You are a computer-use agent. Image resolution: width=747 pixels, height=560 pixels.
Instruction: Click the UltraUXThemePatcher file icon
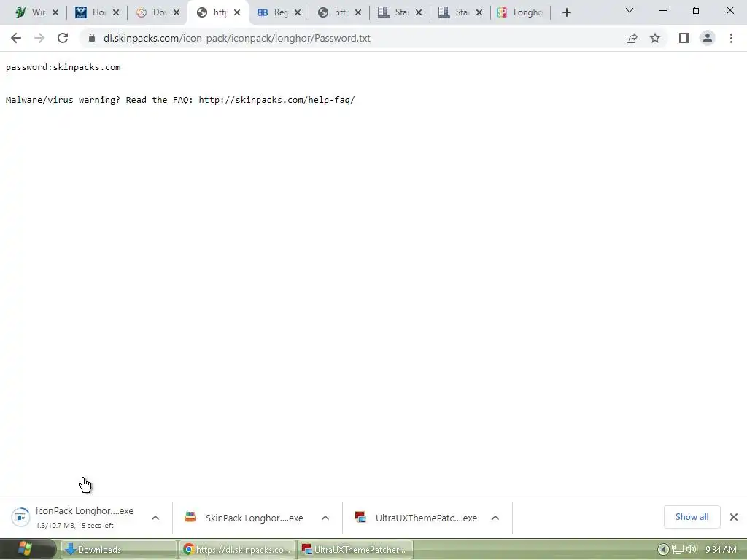[x=360, y=517]
